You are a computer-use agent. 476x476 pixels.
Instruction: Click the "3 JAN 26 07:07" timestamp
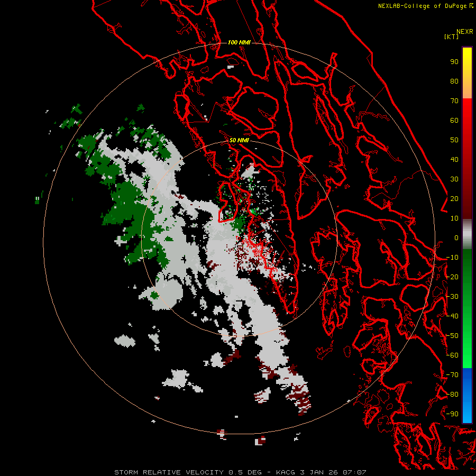[333, 472]
